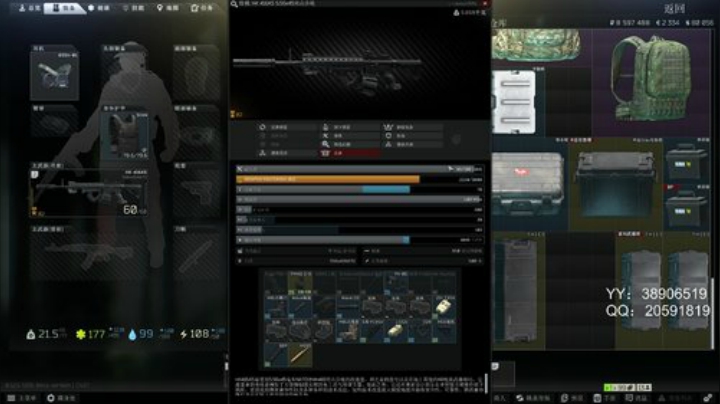Select the rifle in the primary weapon slot
The image size is (720, 404).
pos(89,193)
